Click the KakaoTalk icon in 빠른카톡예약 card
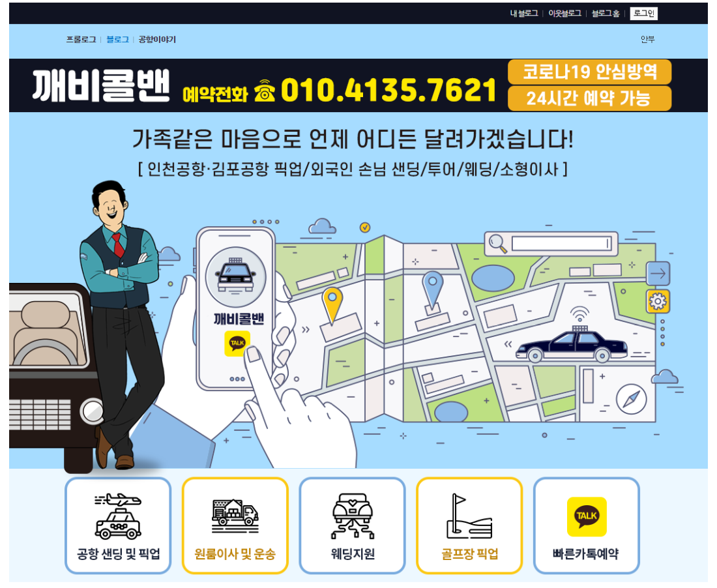 pos(587,517)
